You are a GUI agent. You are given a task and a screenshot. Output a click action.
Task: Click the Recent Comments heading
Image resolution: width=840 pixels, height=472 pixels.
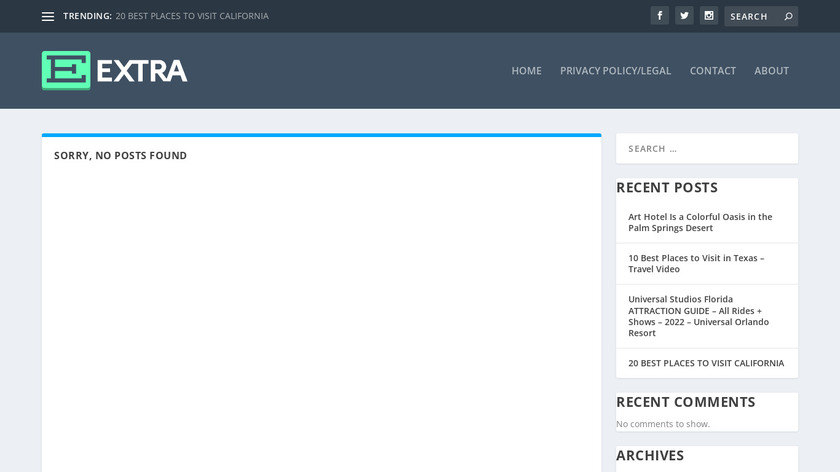pos(686,402)
